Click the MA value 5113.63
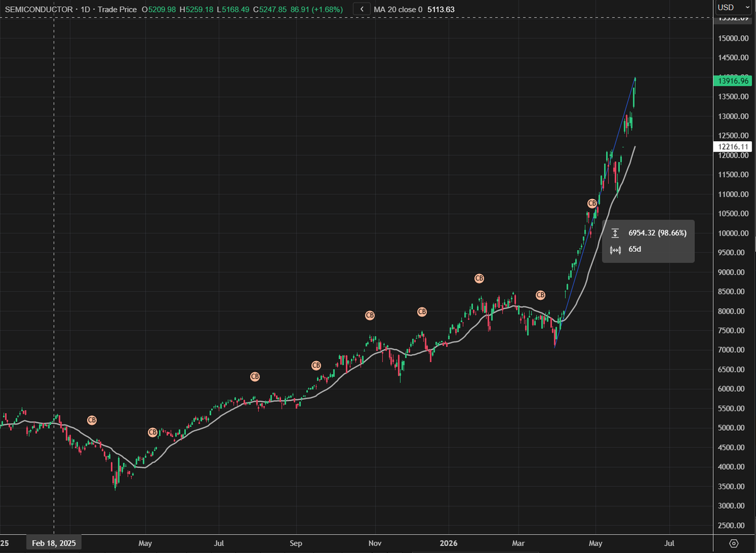The height and width of the screenshot is (553, 756). point(441,9)
